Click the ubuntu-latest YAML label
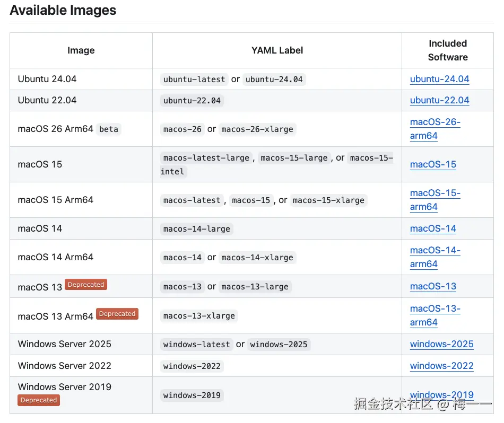 pos(194,80)
